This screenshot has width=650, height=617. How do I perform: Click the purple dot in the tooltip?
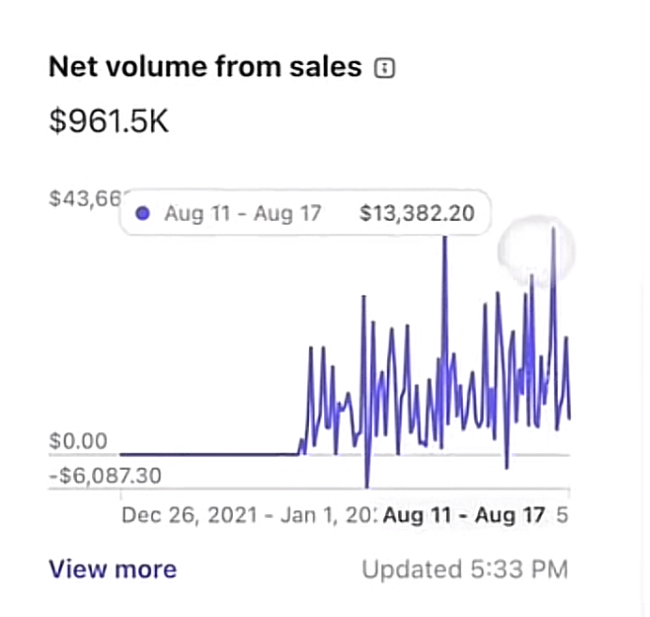(x=142, y=213)
